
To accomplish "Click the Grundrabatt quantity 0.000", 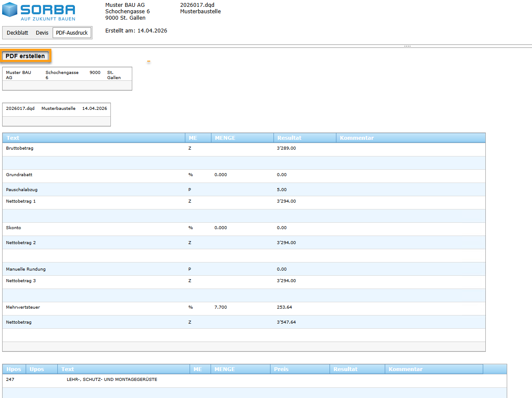I will (x=221, y=175).
